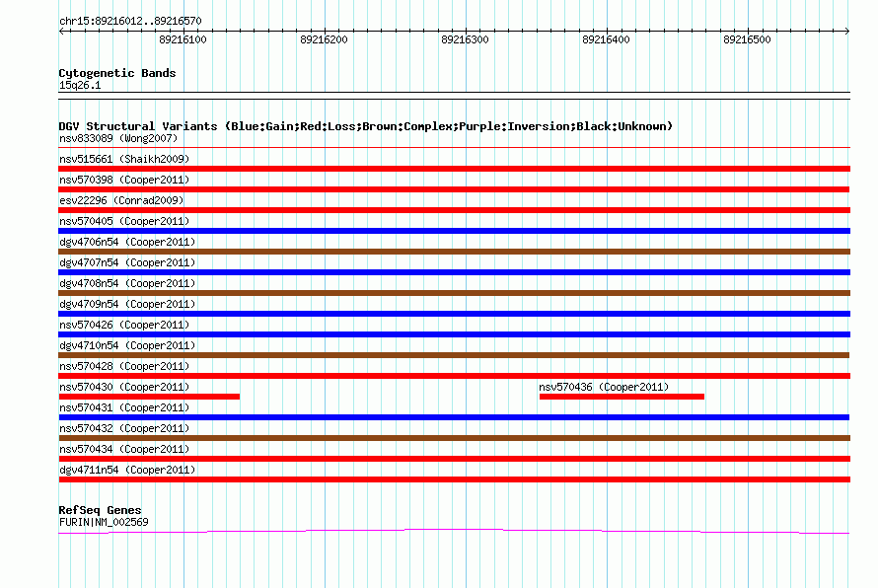
Task: Click the dgv4709n54 (Cooper2011) label
Action: (127, 304)
